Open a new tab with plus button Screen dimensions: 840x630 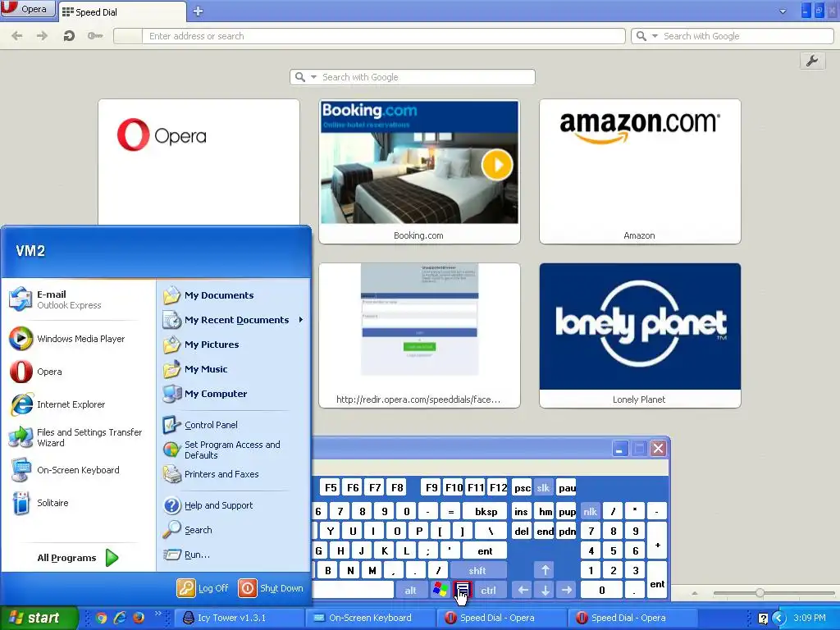click(x=198, y=11)
